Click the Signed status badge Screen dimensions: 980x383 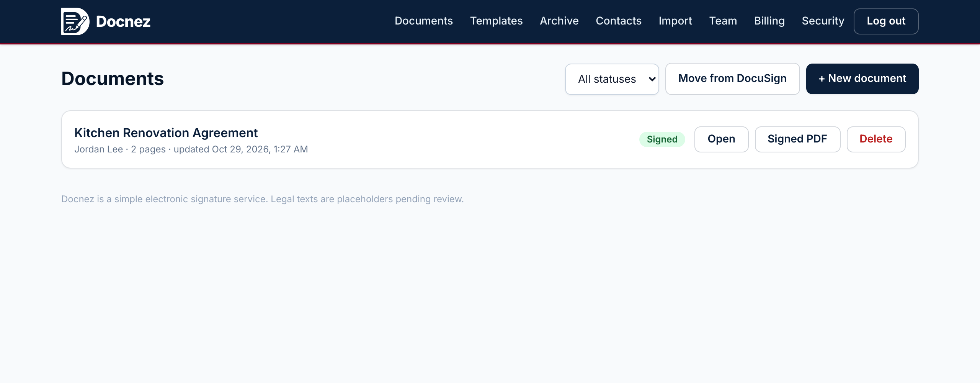coord(662,139)
